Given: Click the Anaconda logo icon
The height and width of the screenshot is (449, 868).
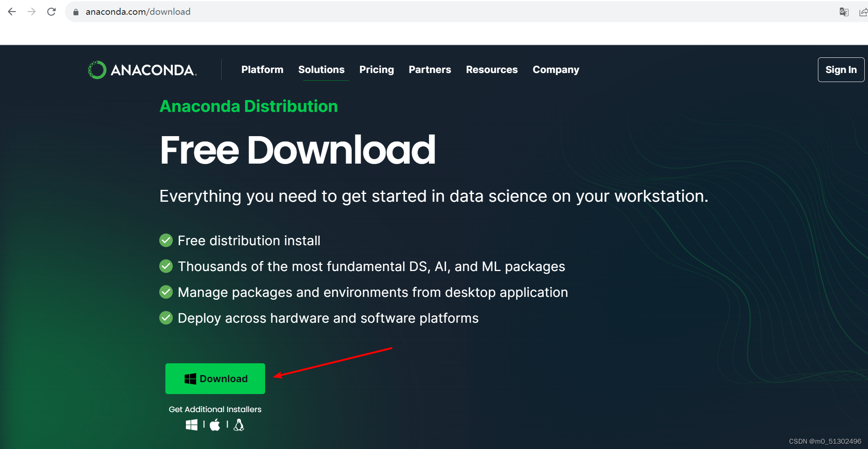Looking at the screenshot, I should pos(96,69).
